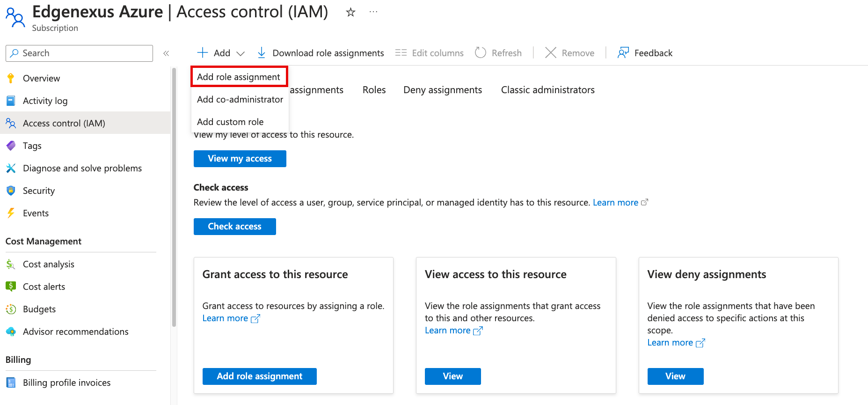Click the favorite star icon beside the title
The height and width of the screenshot is (405, 868).
coord(350,13)
